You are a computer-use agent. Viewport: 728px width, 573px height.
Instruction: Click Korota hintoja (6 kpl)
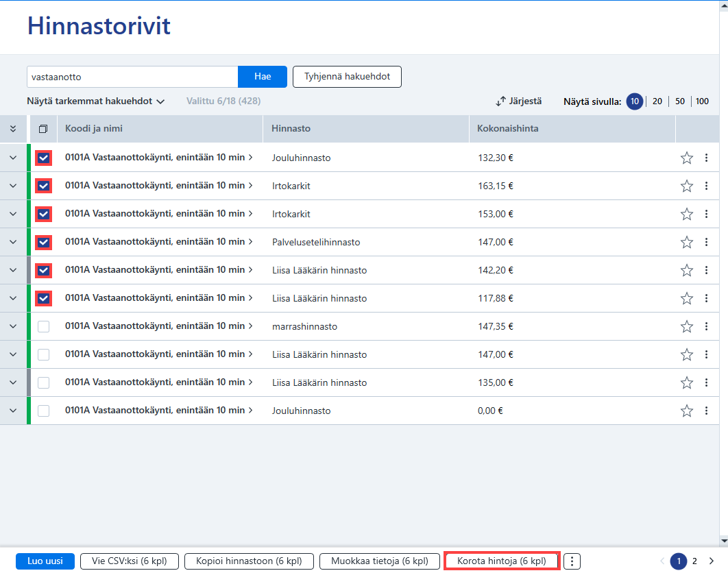tap(501, 561)
